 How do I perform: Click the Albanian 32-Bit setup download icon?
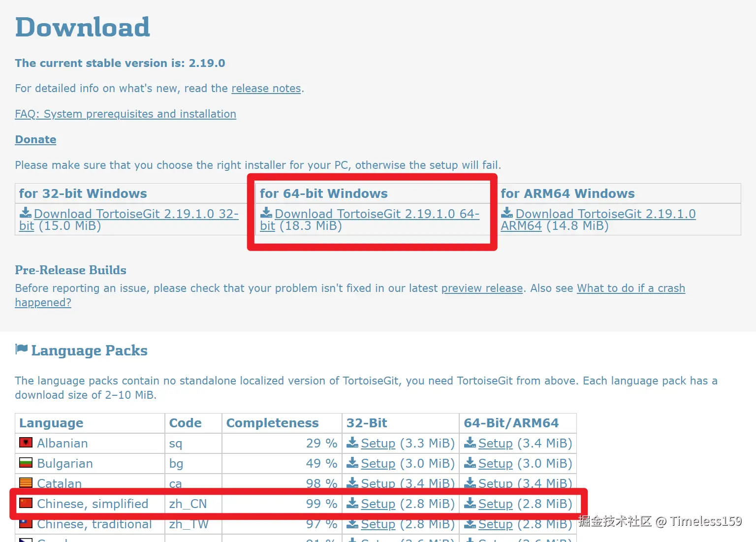(x=352, y=443)
